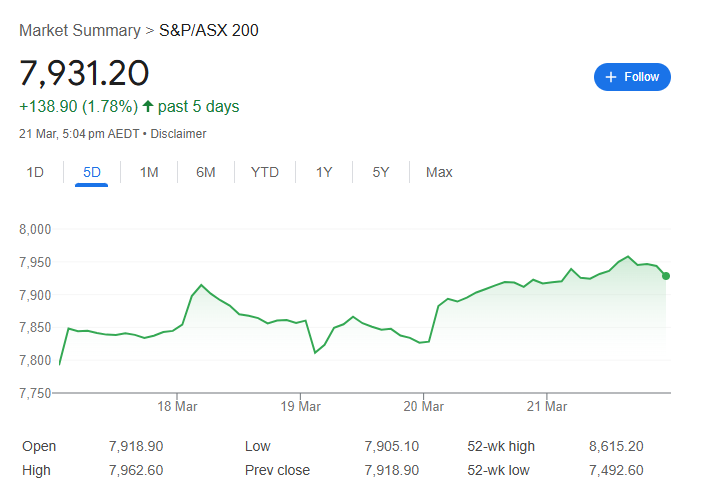Click the 21 Mar axis label
720x487 pixels.
click(547, 406)
